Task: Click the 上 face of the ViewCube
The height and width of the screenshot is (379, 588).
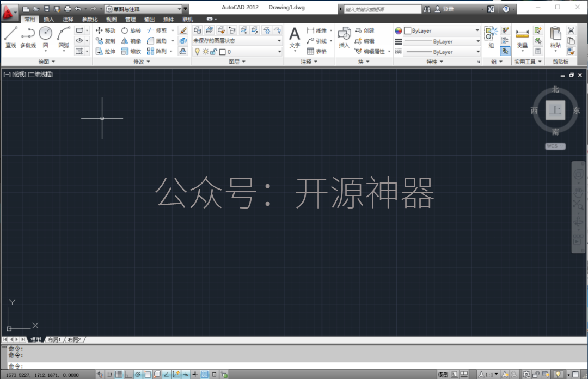Action: tap(555, 110)
